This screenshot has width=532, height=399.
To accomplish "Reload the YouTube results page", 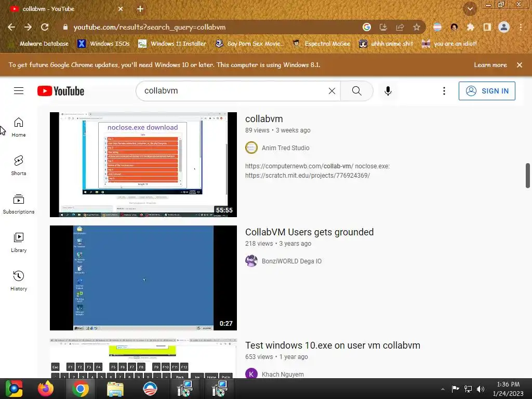I will coord(45,27).
